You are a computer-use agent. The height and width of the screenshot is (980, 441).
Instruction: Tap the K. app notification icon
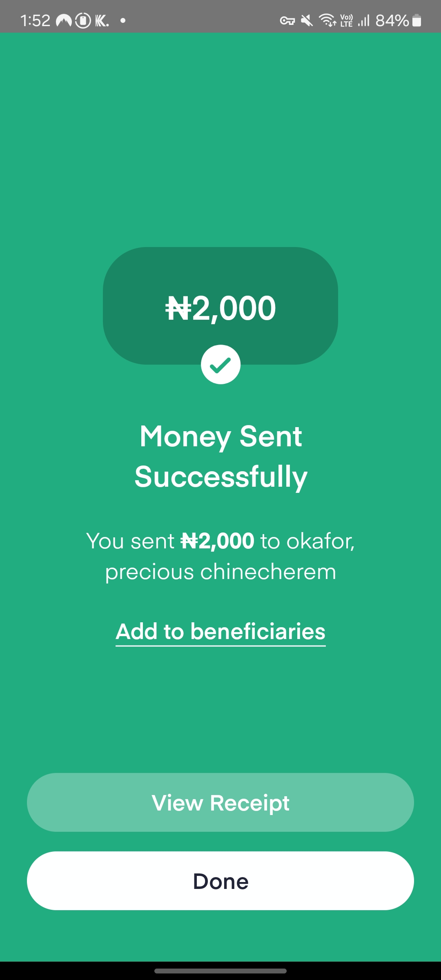click(102, 20)
